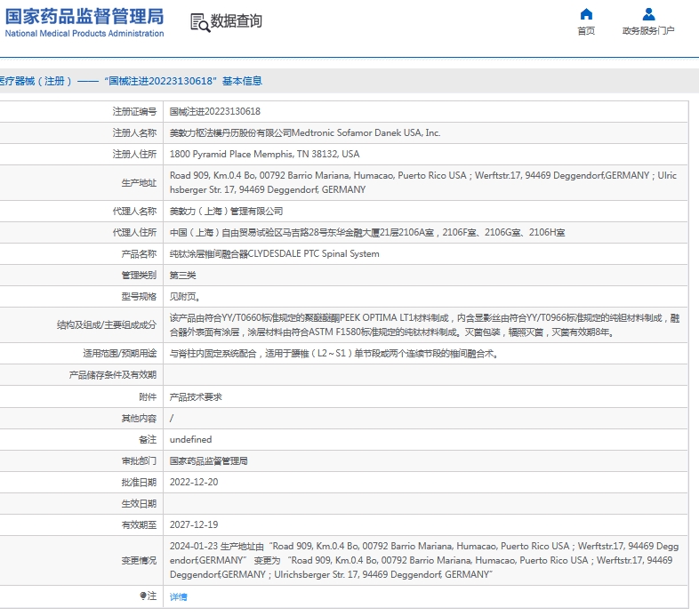This screenshot has width=699, height=616.
Task: Go to 首页 via house icon
Action: coord(586,14)
